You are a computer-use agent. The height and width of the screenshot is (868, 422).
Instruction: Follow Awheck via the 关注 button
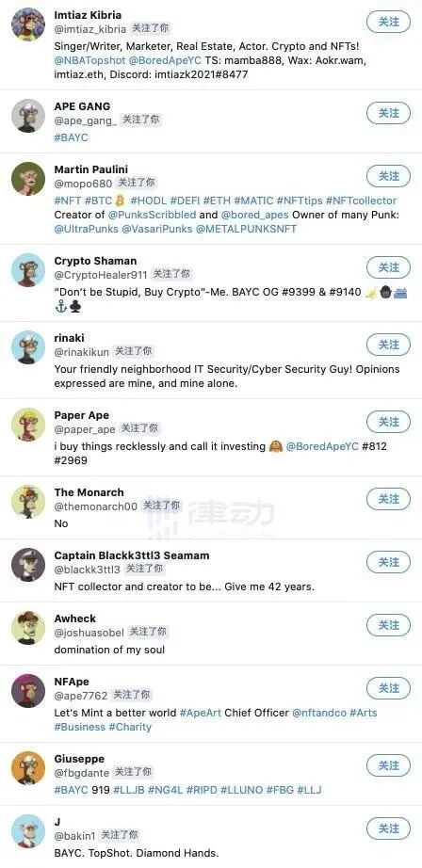click(x=389, y=625)
